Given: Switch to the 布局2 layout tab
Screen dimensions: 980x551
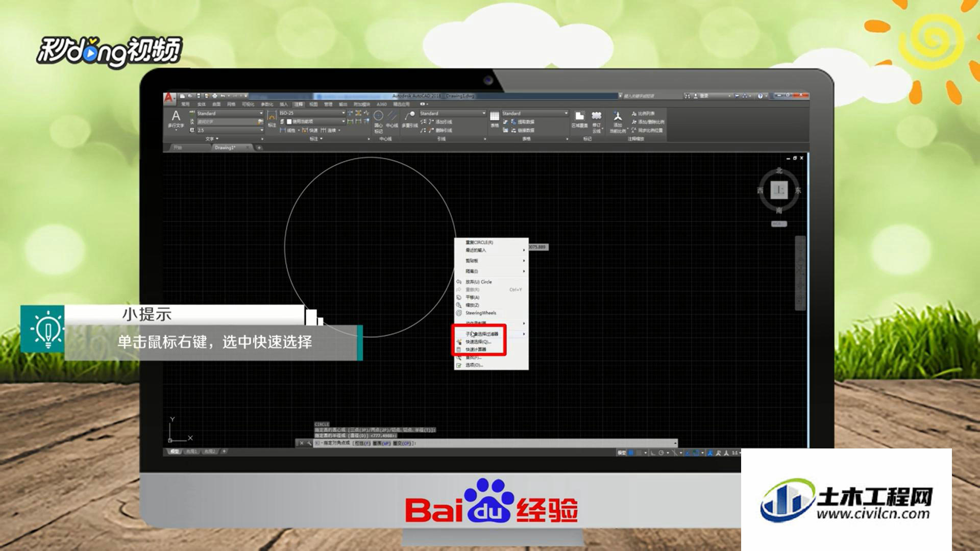Looking at the screenshot, I should pos(210,452).
